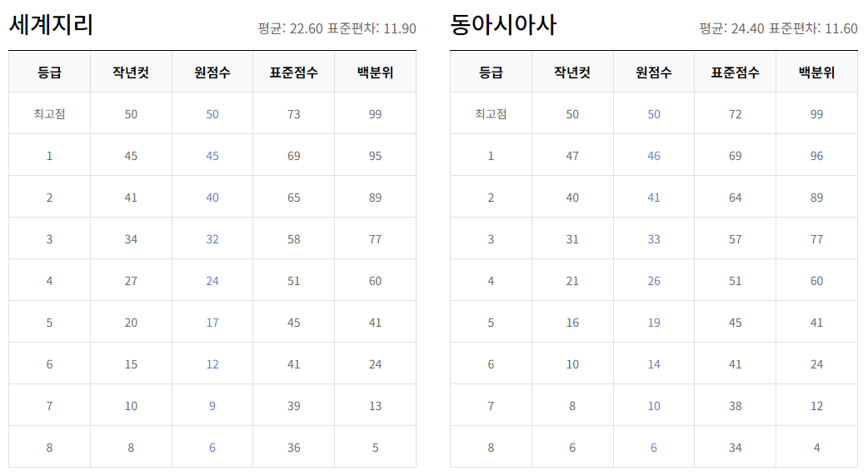
Task: Select 작년컷 31 in 동아시아사 grade 3
Action: click(572, 238)
